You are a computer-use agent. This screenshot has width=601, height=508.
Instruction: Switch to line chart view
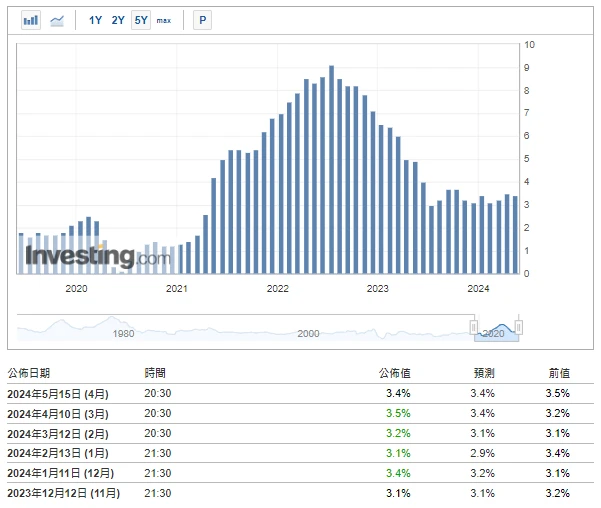point(57,20)
